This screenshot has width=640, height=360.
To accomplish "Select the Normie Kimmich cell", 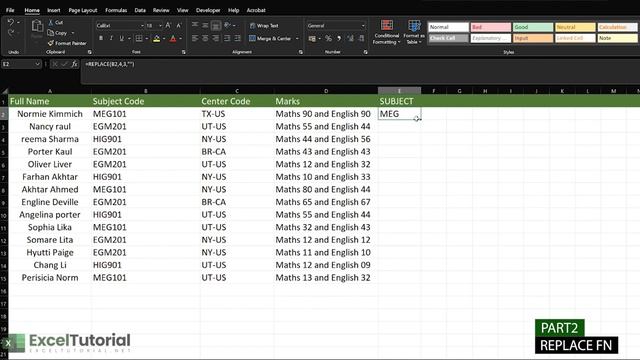I will [50, 114].
